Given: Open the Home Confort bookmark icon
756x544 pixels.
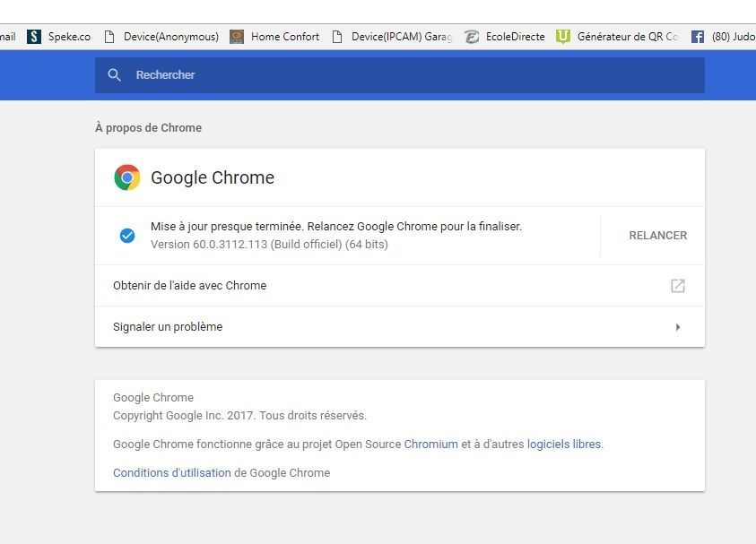Looking at the screenshot, I should pos(236,37).
